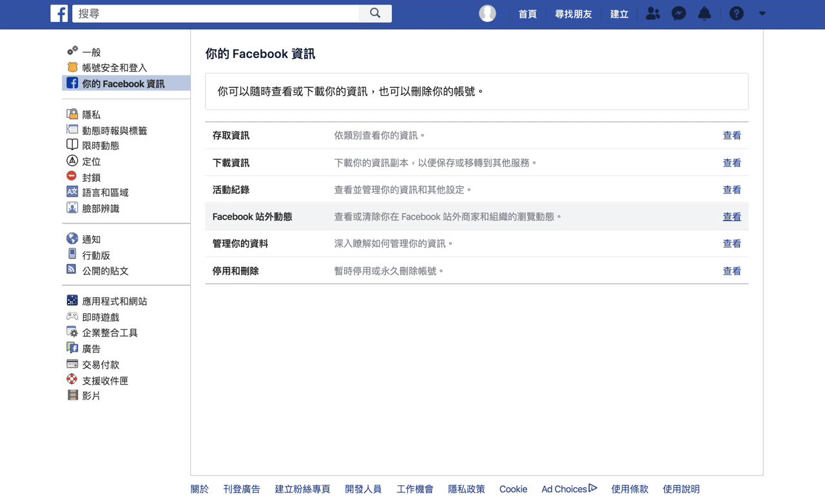Open 隱私政策 footer link
The image size is (825, 504).
pyautogui.click(x=467, y=489)
